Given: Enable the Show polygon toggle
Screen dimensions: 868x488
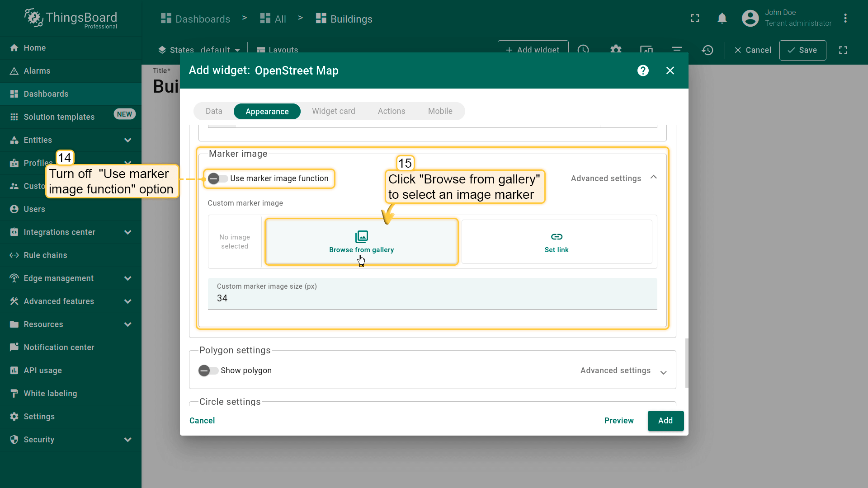Looking at the screenshot, I should click(208, 371).
